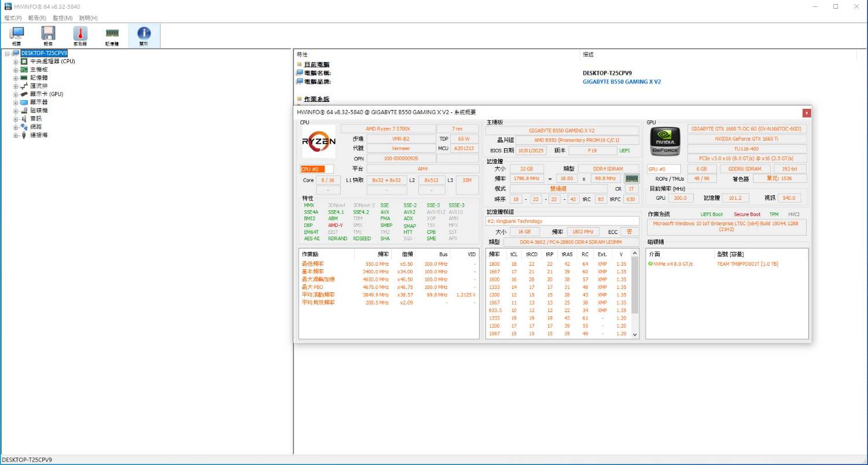Open the GPU #0 selector dropdown

[664, 169]
